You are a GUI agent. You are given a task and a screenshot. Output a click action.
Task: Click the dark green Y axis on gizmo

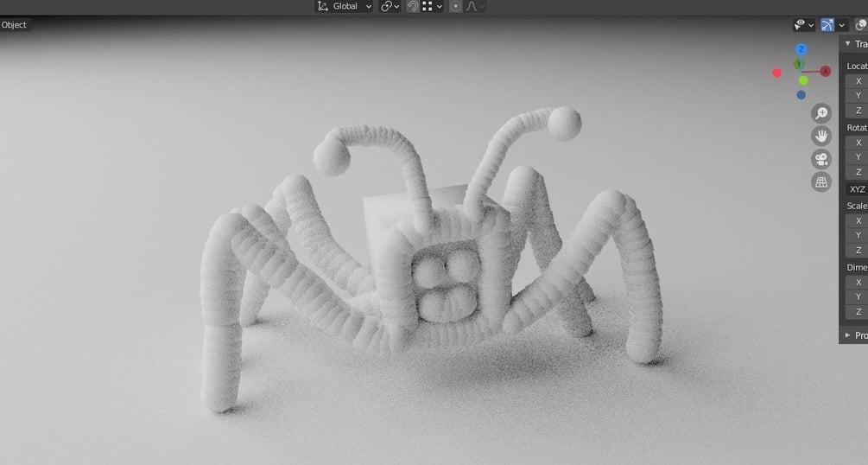tap(798, 64)
